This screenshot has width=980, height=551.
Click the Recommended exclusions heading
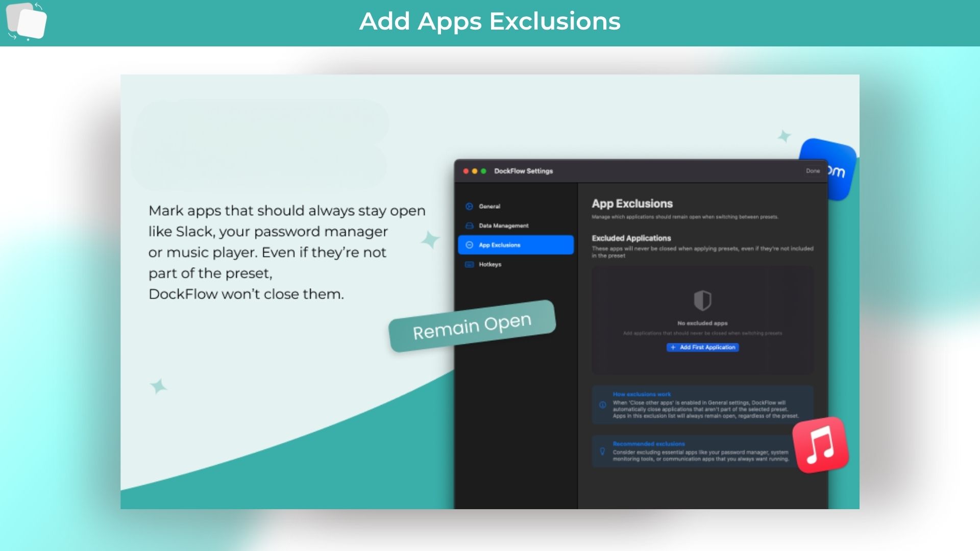tap(648, 444)
